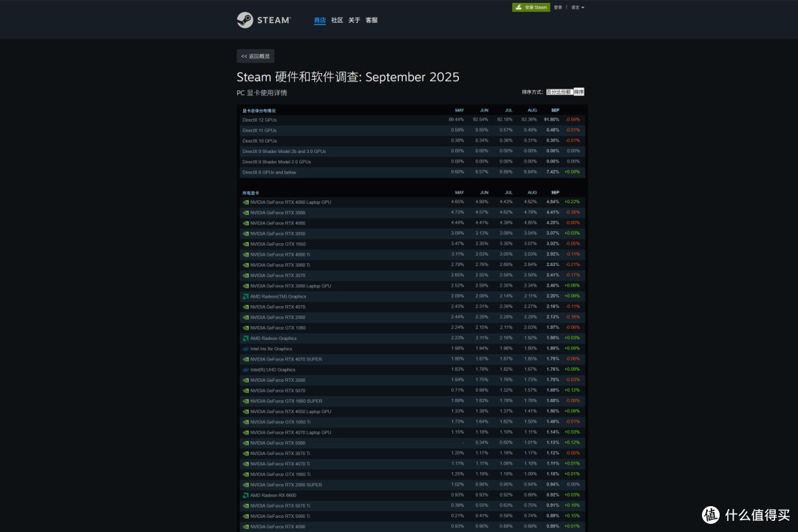Click the AMD icon beside AMD Radeon Graphics
Viewport: 798px width, 532px height.
click(246, 338)
